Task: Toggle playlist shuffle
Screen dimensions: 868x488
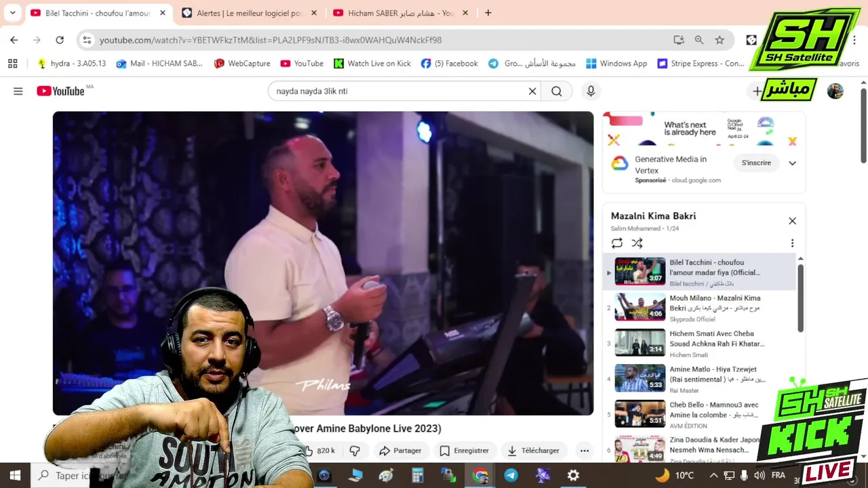Action: 637,243
